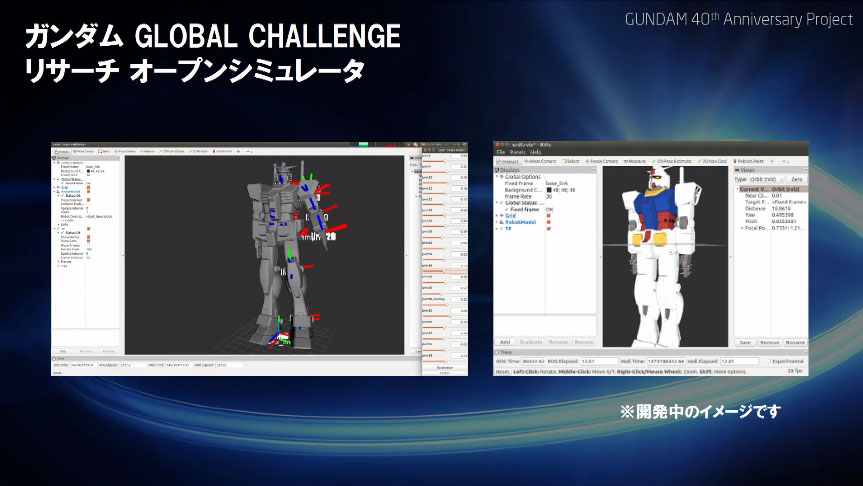Expand Focal Point row in Views panel
863x486 pixels.
click(742, 228)
